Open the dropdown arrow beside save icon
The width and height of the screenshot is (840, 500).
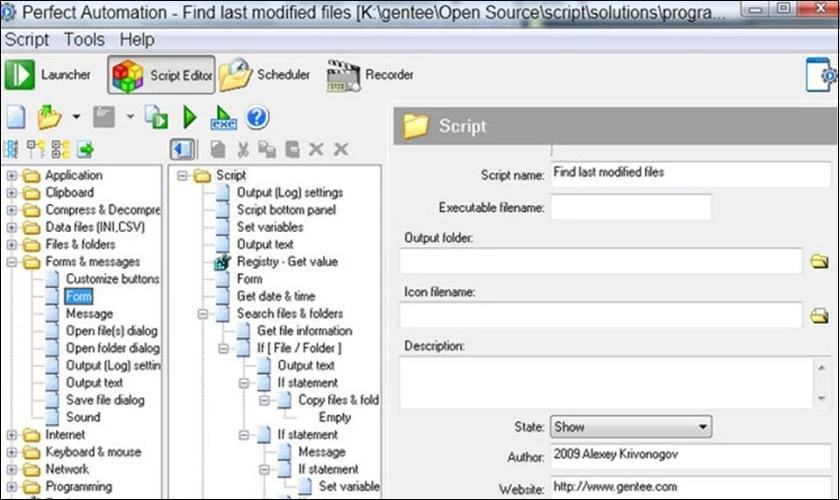coord(130,116)
